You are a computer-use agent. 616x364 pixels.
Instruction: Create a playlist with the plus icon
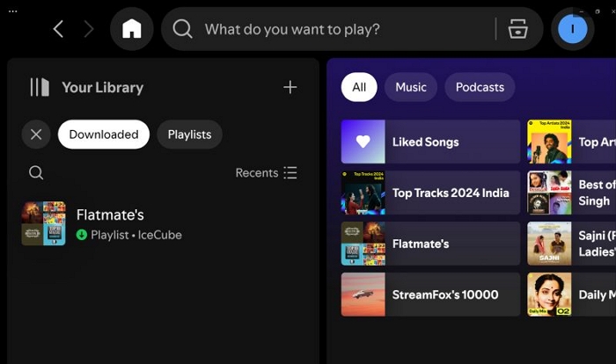290,87
